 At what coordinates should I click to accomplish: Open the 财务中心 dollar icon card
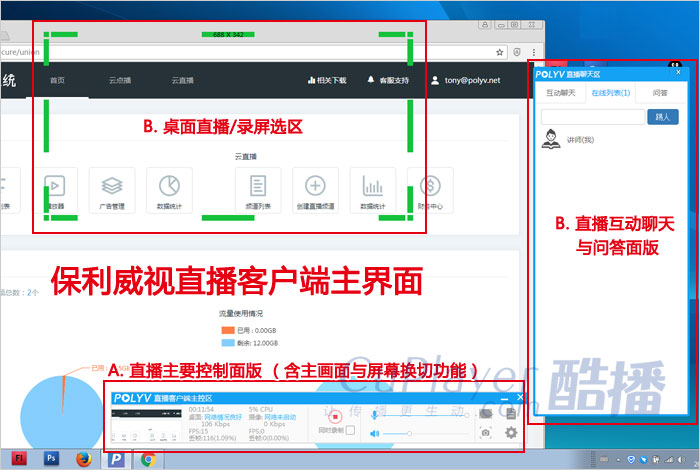point(430,191)
